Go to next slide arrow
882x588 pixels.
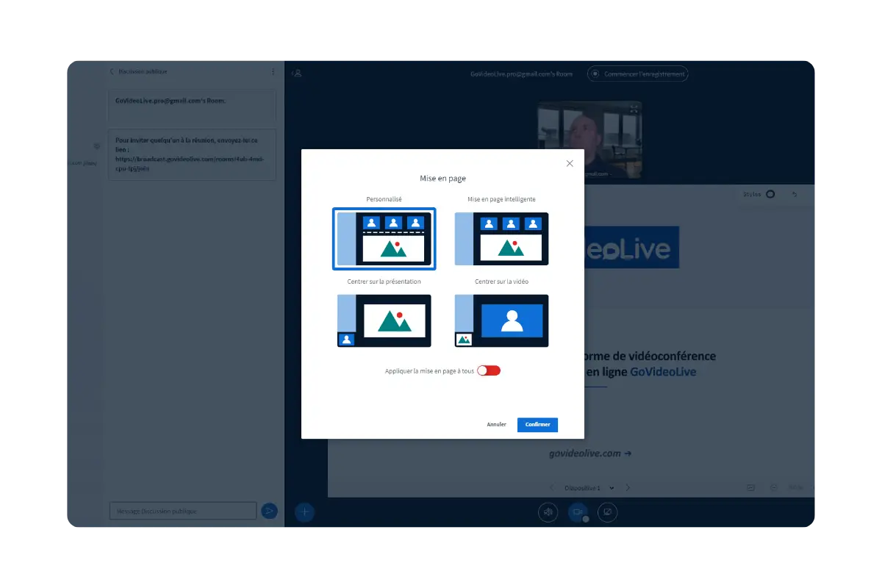(x=628, y=488)
